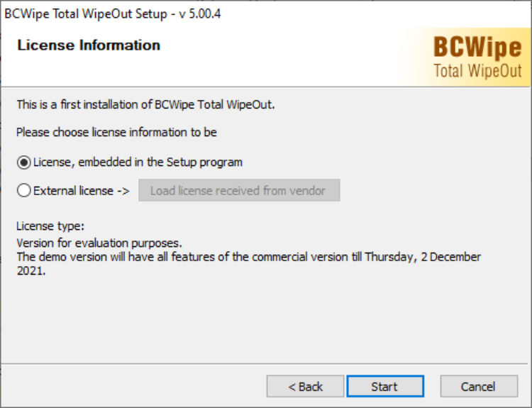The image size is (532, 408).
Task: Click the Thursday, 2 December date text
Action: coord(423,257)
